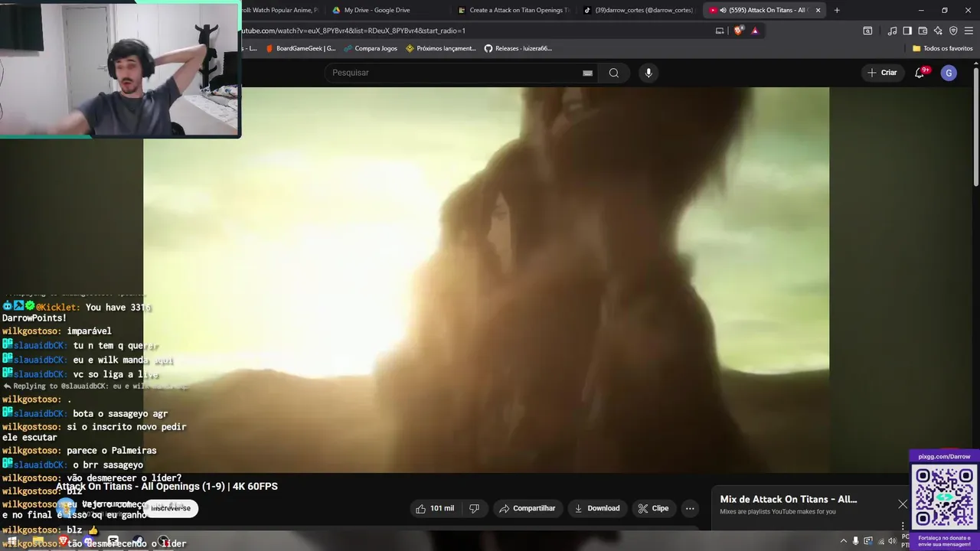Viewport: 980px width, 551px height.
Task: Open the browser hamburger menu
Action: tap(969, 31)
